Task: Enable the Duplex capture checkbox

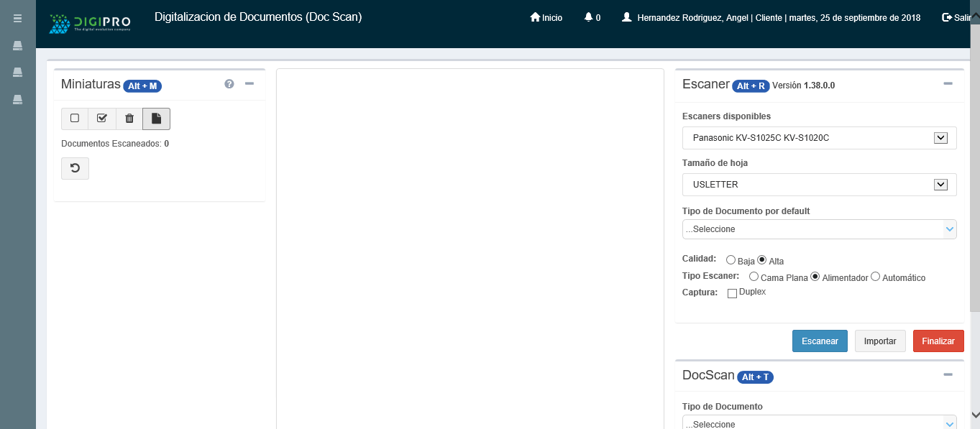Action: click(x=733, y=293)
